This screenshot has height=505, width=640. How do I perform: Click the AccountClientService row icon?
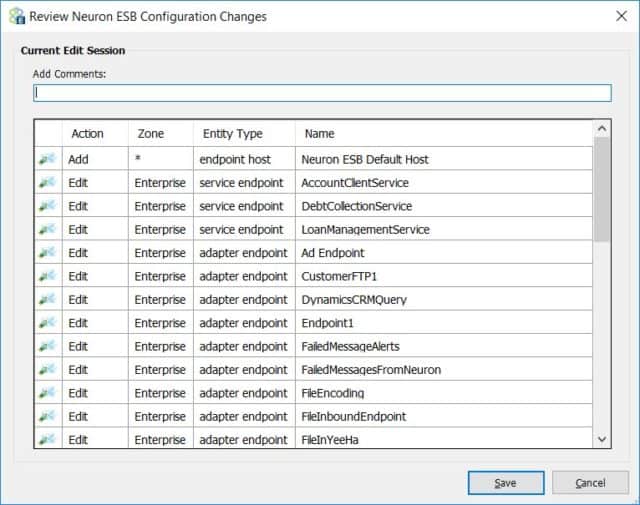coord(47,182)
